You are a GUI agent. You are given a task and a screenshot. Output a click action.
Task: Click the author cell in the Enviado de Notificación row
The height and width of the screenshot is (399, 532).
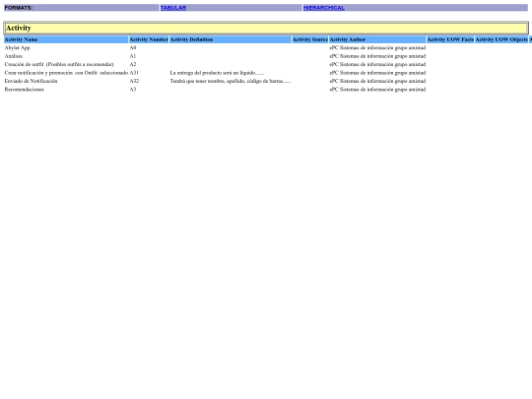click(x=377, y=81)
